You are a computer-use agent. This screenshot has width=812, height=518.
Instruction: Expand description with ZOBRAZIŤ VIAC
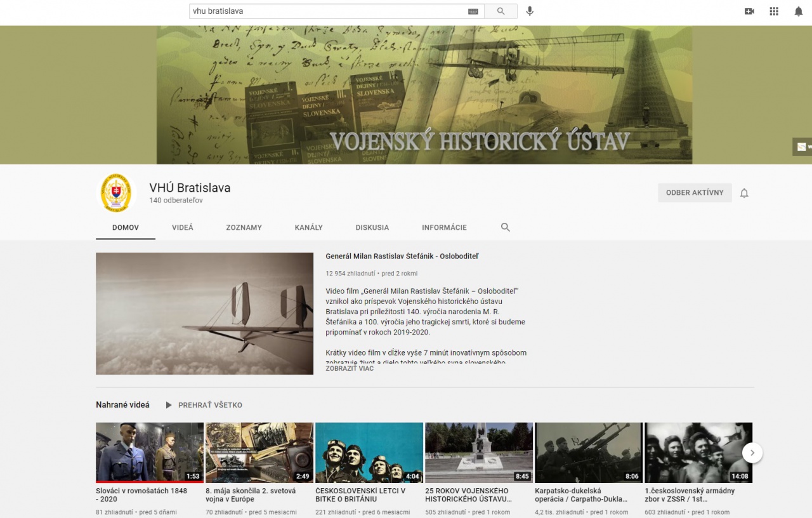[350, 368]
